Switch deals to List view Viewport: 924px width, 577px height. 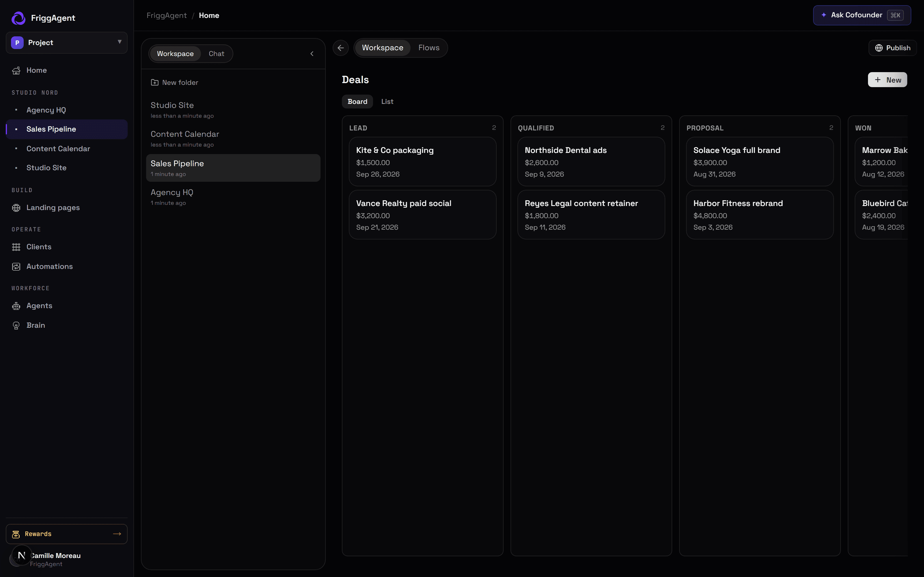tap(387, 102)
